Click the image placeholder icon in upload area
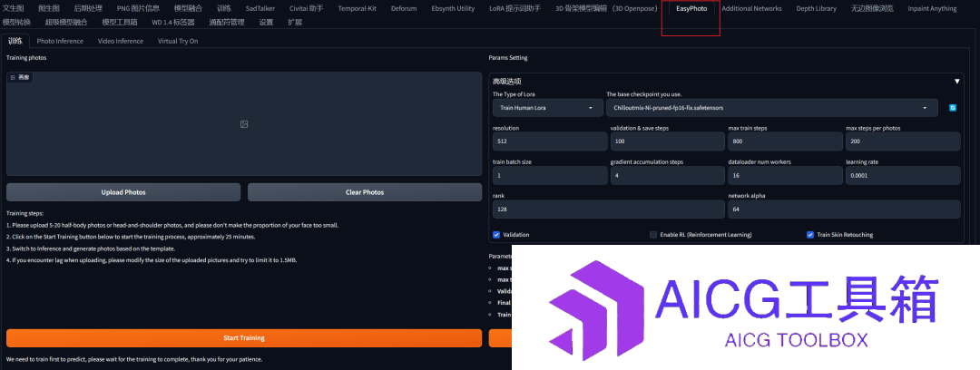 pyautogui.click(x=244, y=124)
